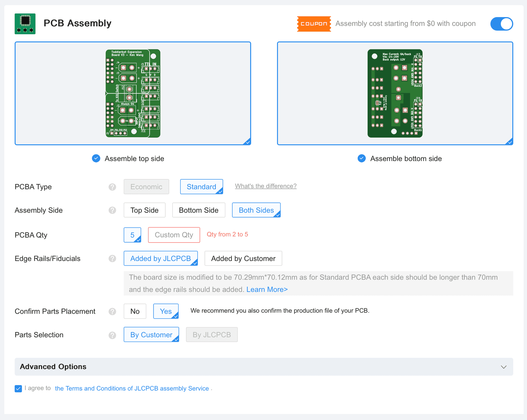Expand the Advanced Options section
This screenshot has height=420, width=527.
coord(264,367)
